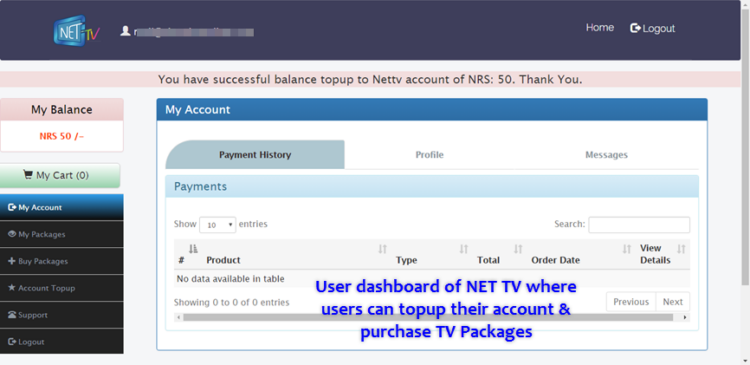The image size is (750, 365).
Task: Click the user profile icon in header
Action: (x=125, y=31)
